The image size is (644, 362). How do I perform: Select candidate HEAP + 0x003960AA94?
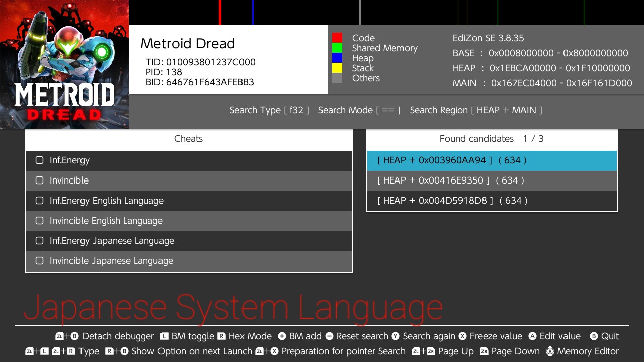tap(492, 160)
